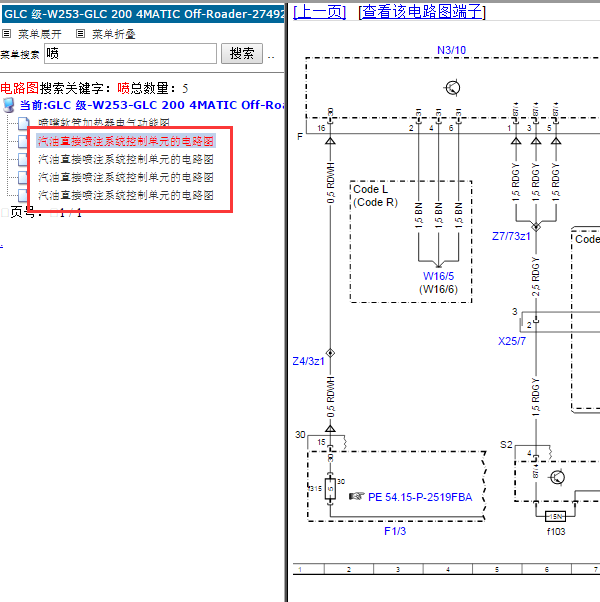Click the 菜单展开 expand-menu icon

[x=7, y=34]
